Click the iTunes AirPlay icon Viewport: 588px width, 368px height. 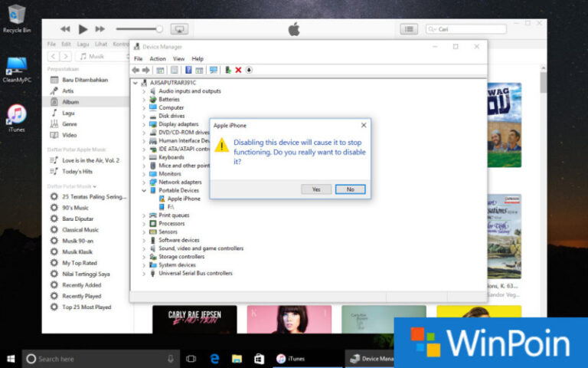(180, 29)
